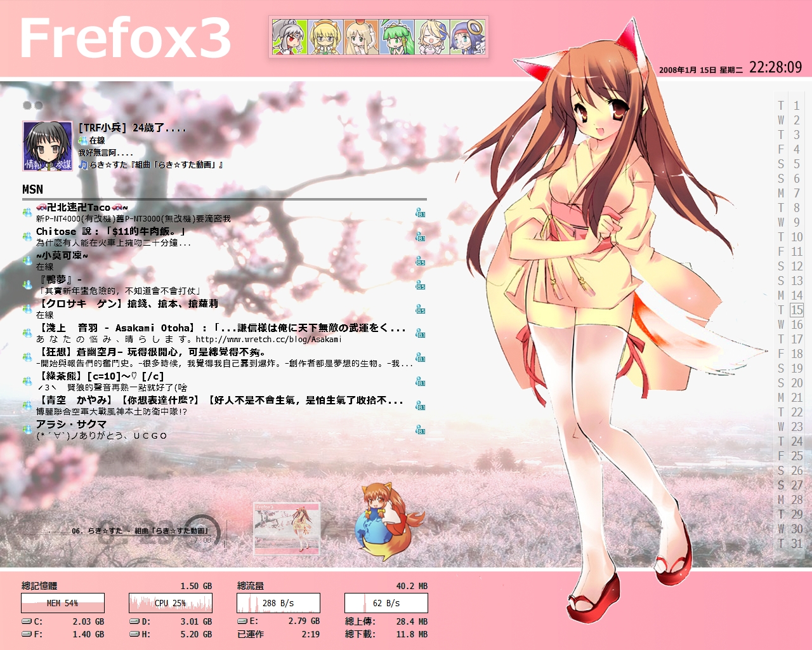Click the 8.5 client icon on ~小莫可凜~ row
812x650 pixels.
point(420,261)
